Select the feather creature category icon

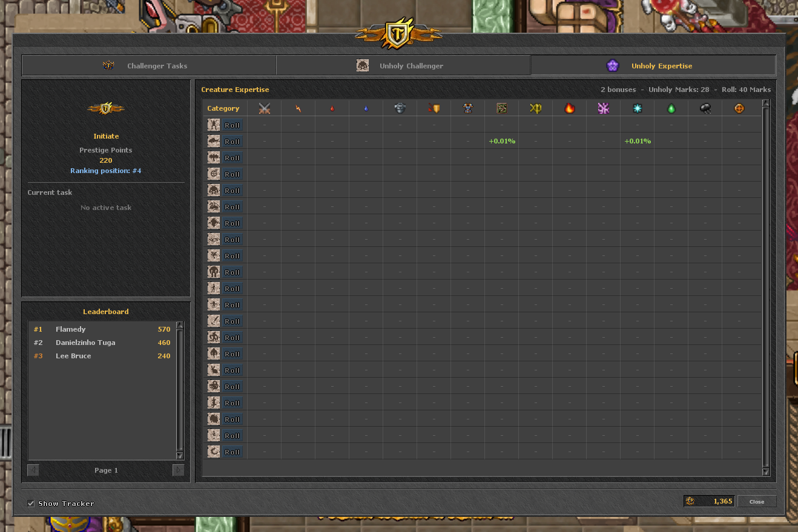click(x=214, y=321)
